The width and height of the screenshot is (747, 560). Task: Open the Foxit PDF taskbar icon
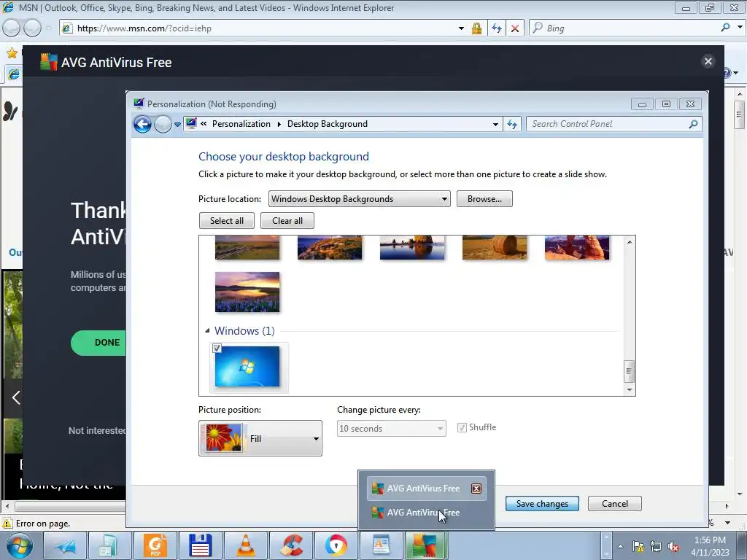156,545
